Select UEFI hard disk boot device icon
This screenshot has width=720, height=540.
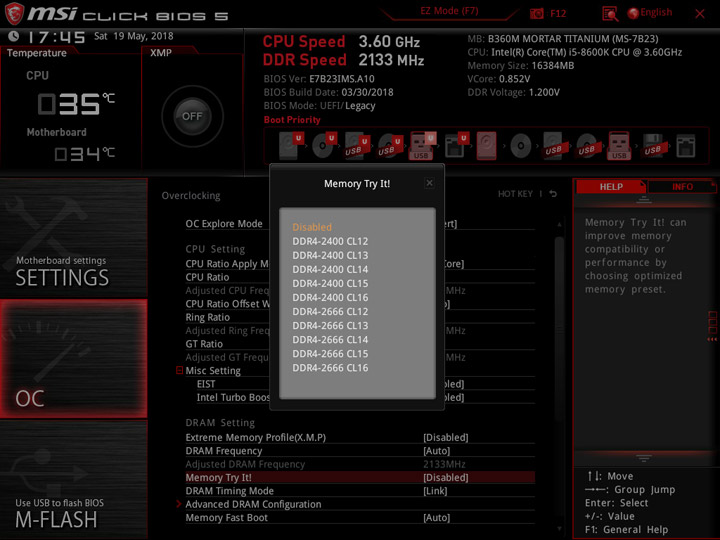[292, 146]
